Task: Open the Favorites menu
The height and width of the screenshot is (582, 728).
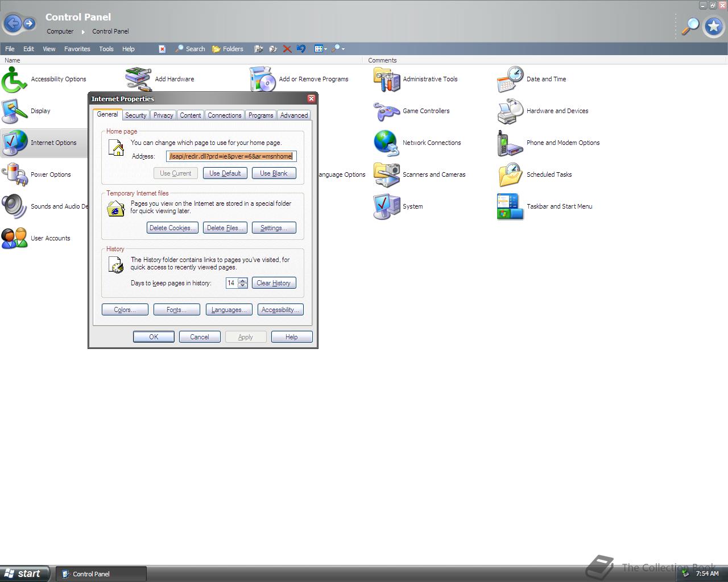Action: pyautogui.click(x=77, y=49)
